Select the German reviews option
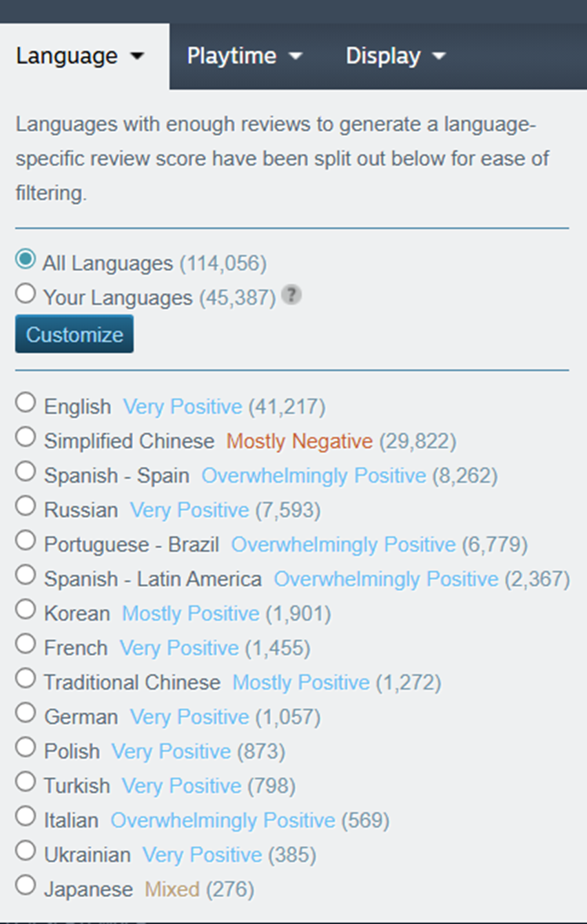The width and height of the screenshot is (587, 924). pyautogui.click(x=25, y=713)
